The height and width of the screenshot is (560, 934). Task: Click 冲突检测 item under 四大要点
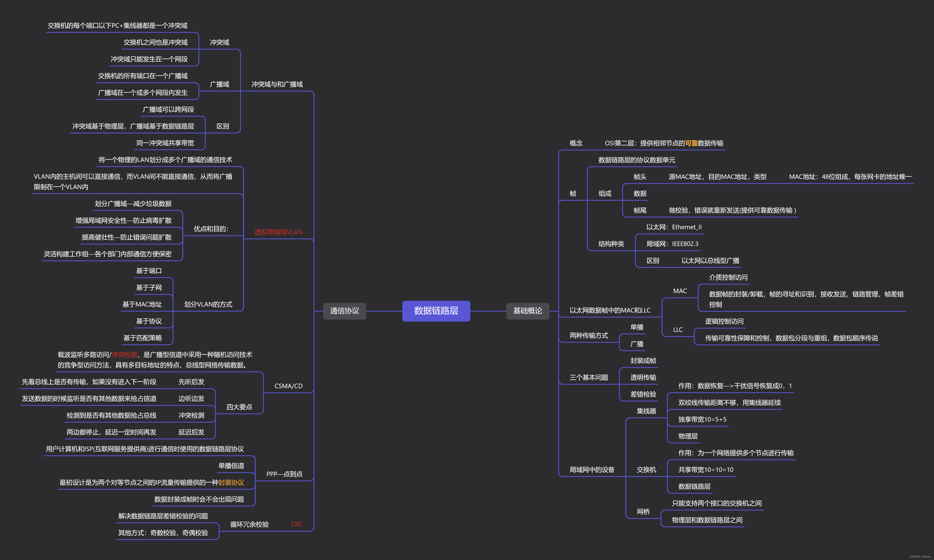tap(191, 415)
